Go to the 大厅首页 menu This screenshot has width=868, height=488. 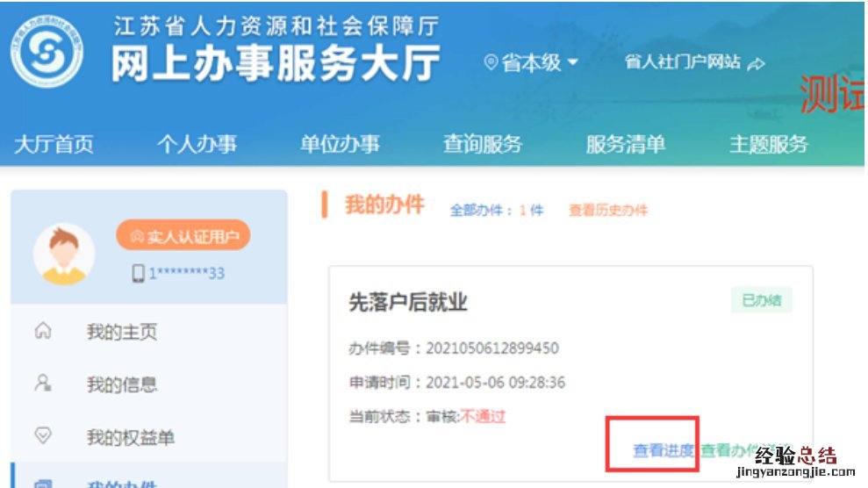pyautogui.click(x=54, y=145)
